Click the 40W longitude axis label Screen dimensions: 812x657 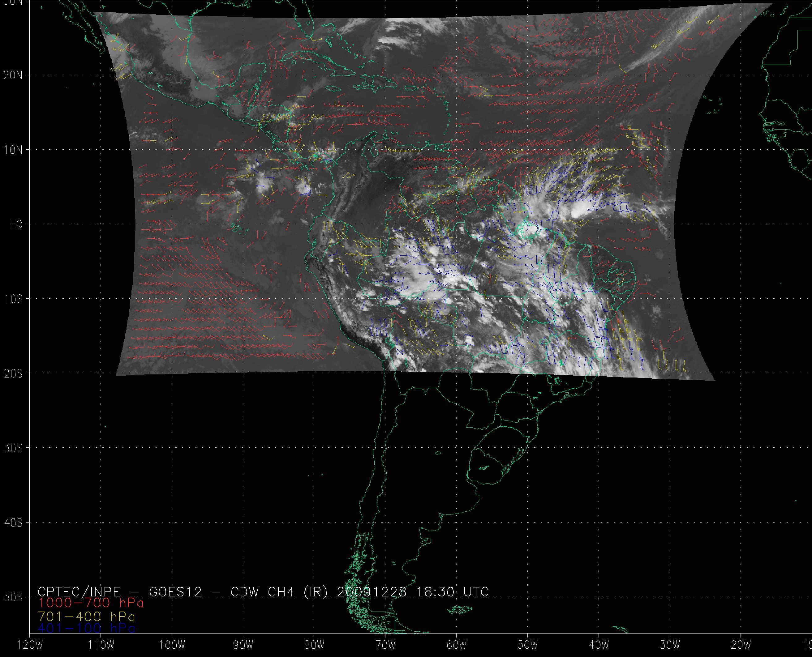click(599, 645)
